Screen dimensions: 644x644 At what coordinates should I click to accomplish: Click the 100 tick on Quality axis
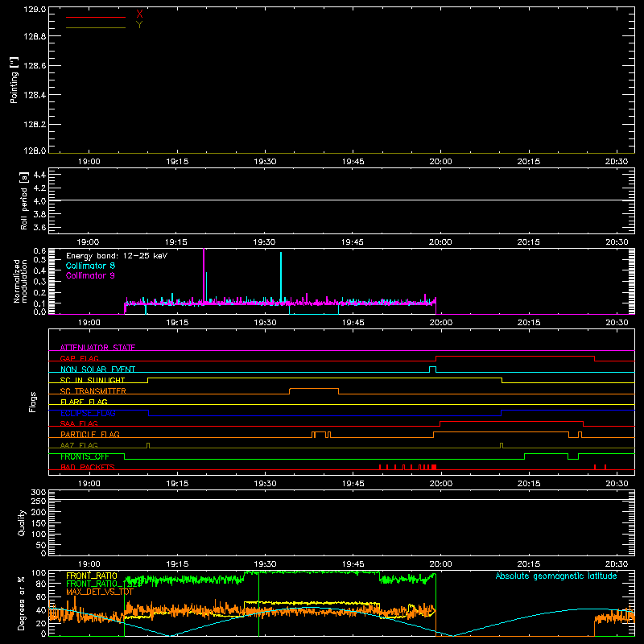[39, 534]
